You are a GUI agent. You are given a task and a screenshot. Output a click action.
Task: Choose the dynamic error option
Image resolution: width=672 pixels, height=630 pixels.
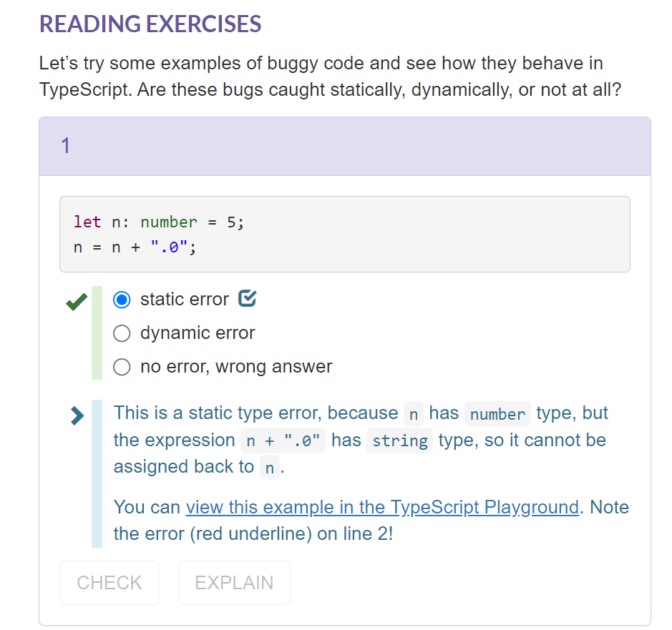[x=122, y=333]
